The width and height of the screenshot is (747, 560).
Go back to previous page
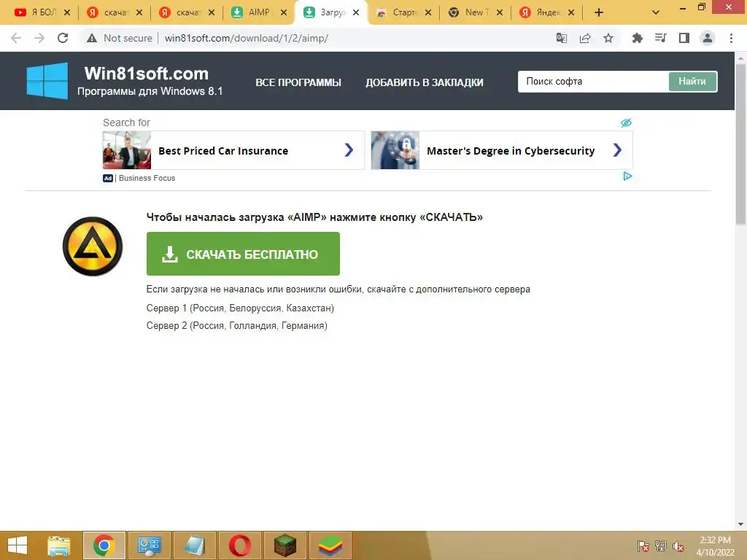16,38
